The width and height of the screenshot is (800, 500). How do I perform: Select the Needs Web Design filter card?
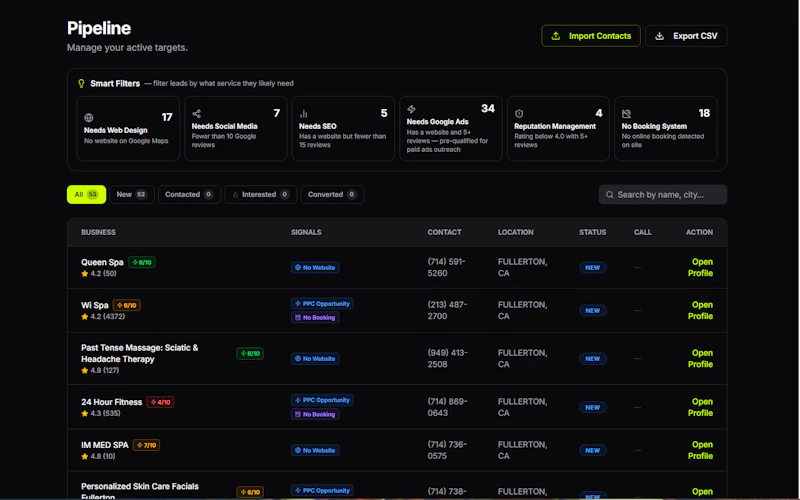tap(128, 129)
